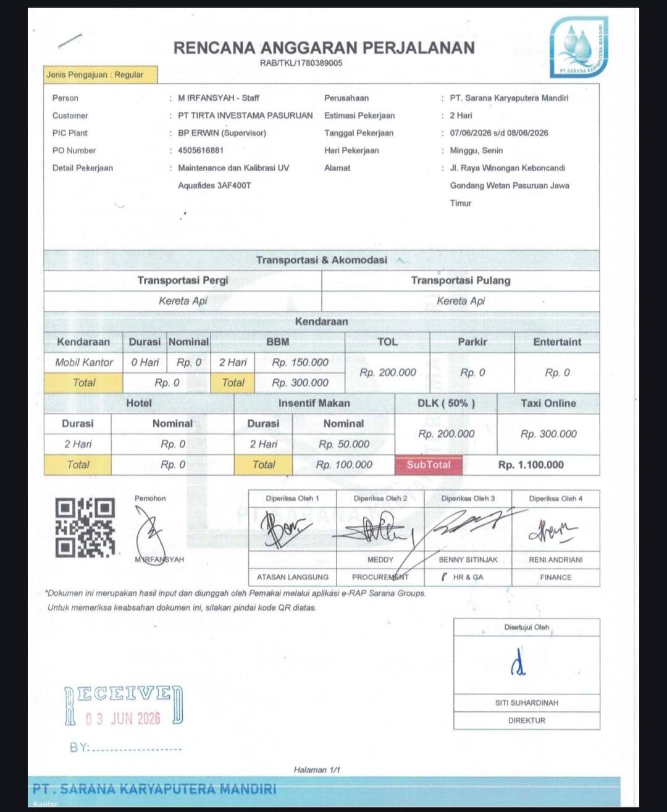Click 'Transportasi Pergi' header
This screenshot has height=812, width=667.
(x=183, y=281)
